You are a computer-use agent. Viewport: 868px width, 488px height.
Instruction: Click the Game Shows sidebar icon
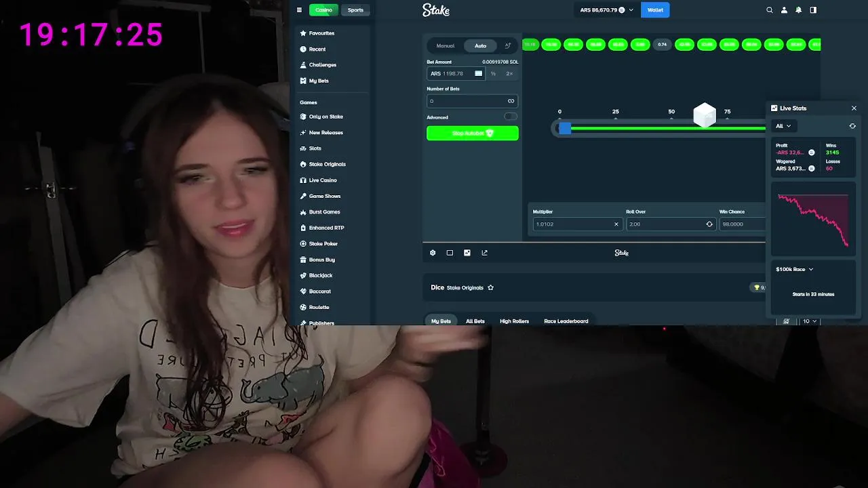(303, 196)
